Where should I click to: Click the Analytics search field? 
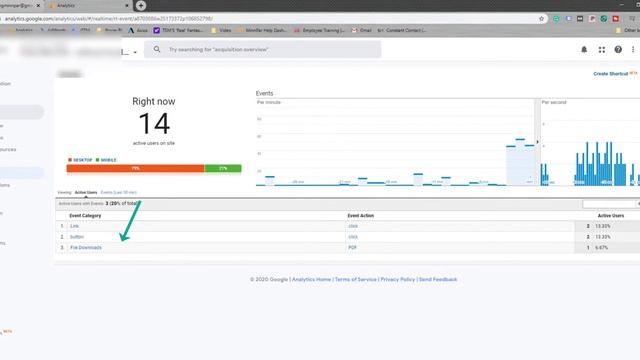pos(262,49)
